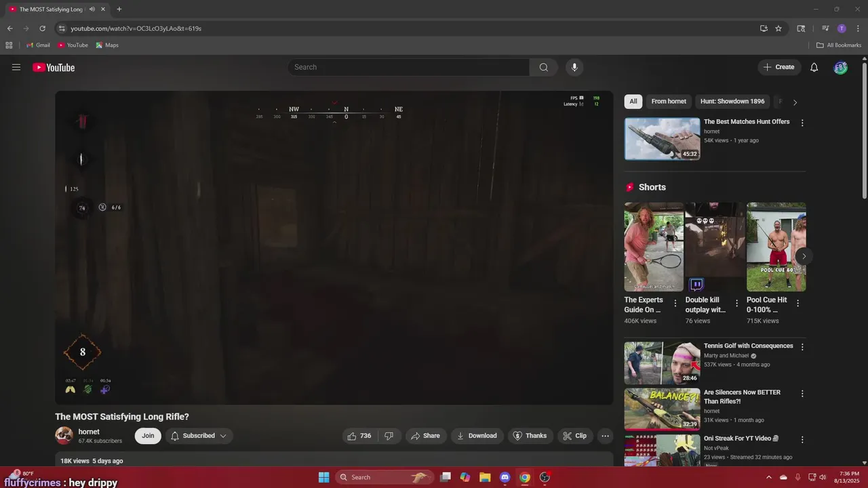Screen dimensions: 868x488
Task: Open Copilot from the taskbar
Action: coord(465,477)
